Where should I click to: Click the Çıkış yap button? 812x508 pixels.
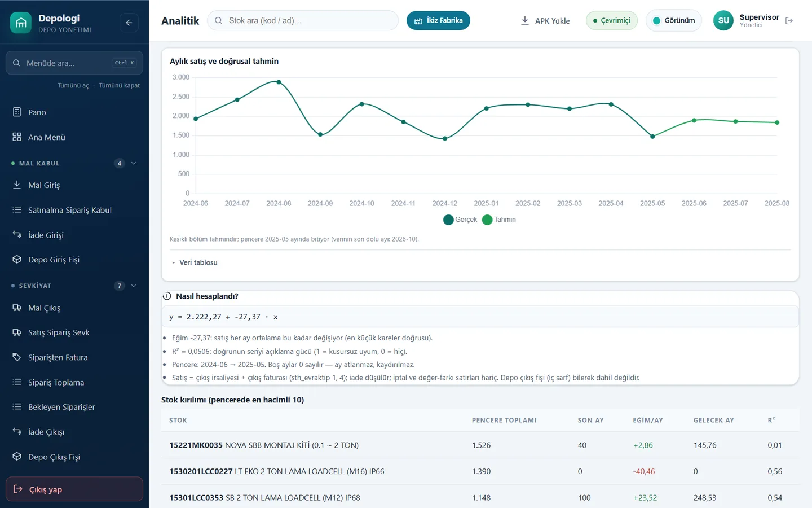[x=74, y=489]
